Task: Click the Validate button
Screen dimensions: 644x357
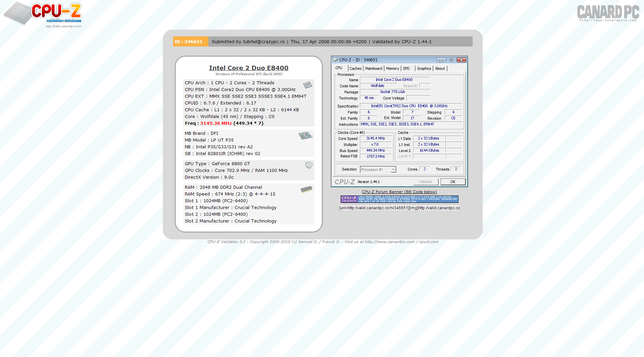Action: (426, 182)
